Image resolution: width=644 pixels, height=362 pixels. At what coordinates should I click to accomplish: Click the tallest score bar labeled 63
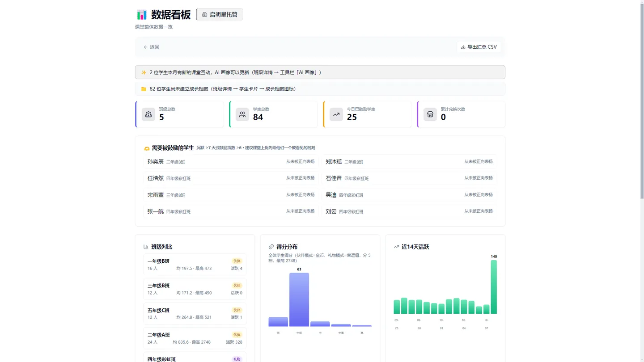[x=299, y=299]
